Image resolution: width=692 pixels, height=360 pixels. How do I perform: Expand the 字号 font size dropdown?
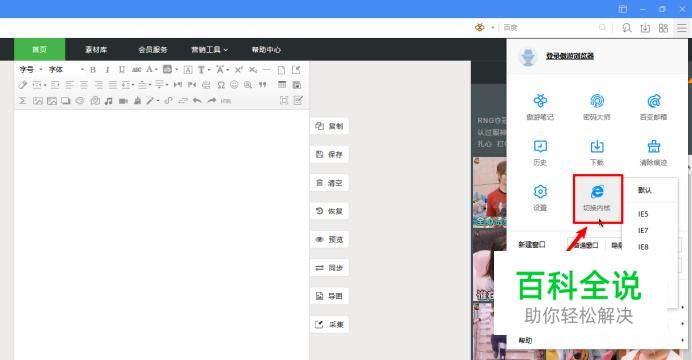(31, 70)
